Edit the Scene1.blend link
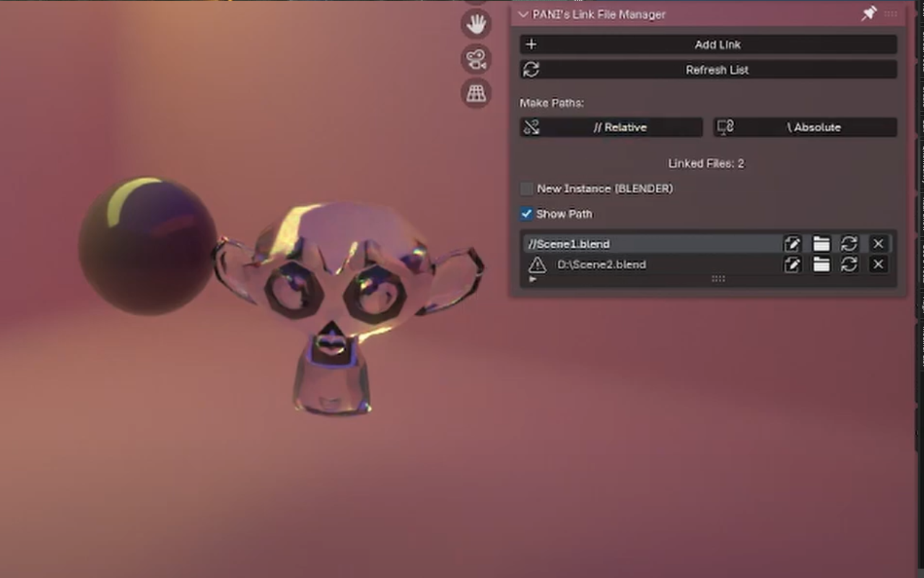924x578 pixels. coord(792,244)
